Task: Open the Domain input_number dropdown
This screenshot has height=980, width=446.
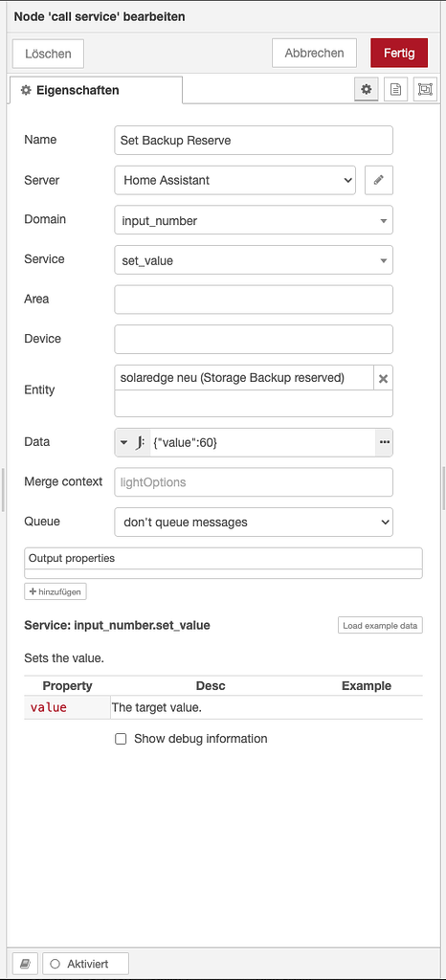Action: pos(254,220)
